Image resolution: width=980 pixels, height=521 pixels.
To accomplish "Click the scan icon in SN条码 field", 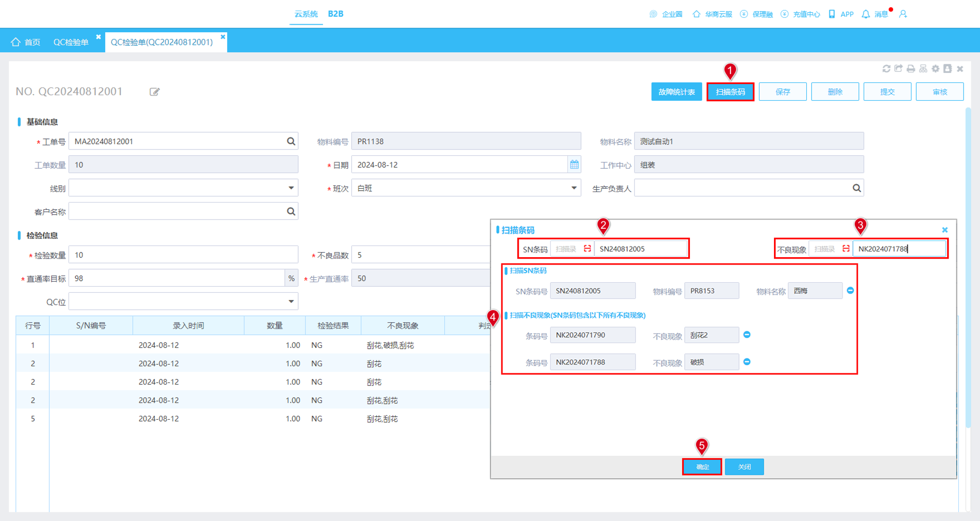I will click(587, 248).
